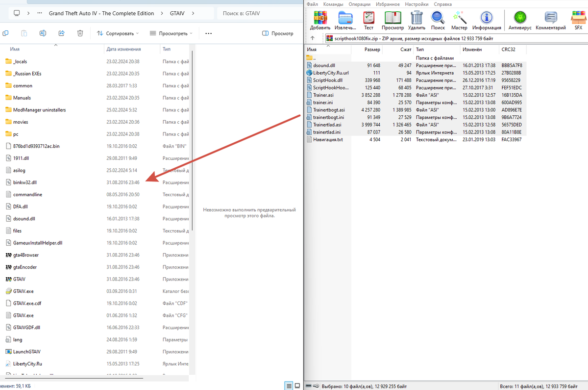Open the Сортировать sort dropdown in Explorer
Image resolution: width=588 pixels, height=390 pixels.
pyautogui.click(x=118, y=33)
